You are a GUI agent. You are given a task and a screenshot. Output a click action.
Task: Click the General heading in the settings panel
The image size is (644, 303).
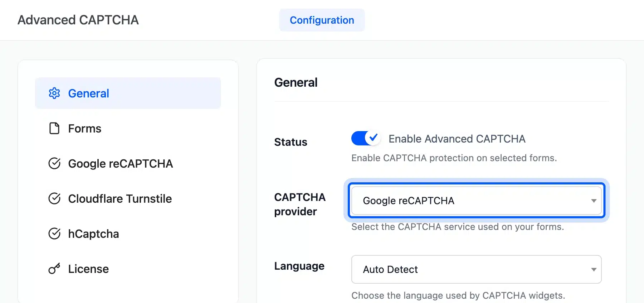tap(296, 82)
